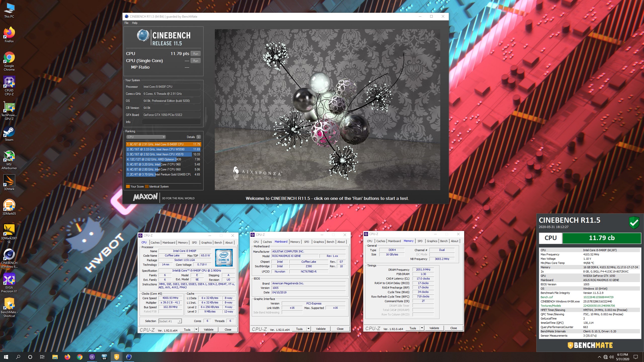The height and width of the screenshot is (362, 644).
Task: Open Cinebench Help menu
Action: click(135, 23)
